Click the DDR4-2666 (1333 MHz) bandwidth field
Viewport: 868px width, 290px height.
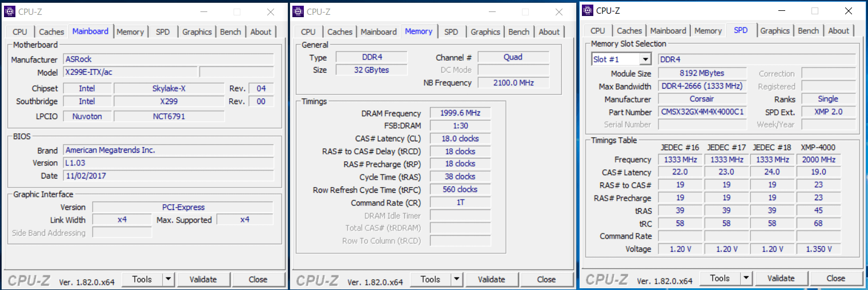[702, 86]
